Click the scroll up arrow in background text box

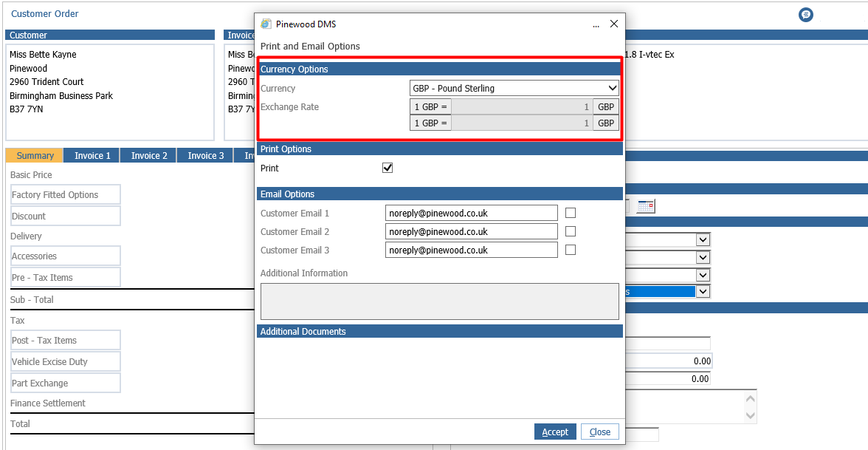(751, 398)
